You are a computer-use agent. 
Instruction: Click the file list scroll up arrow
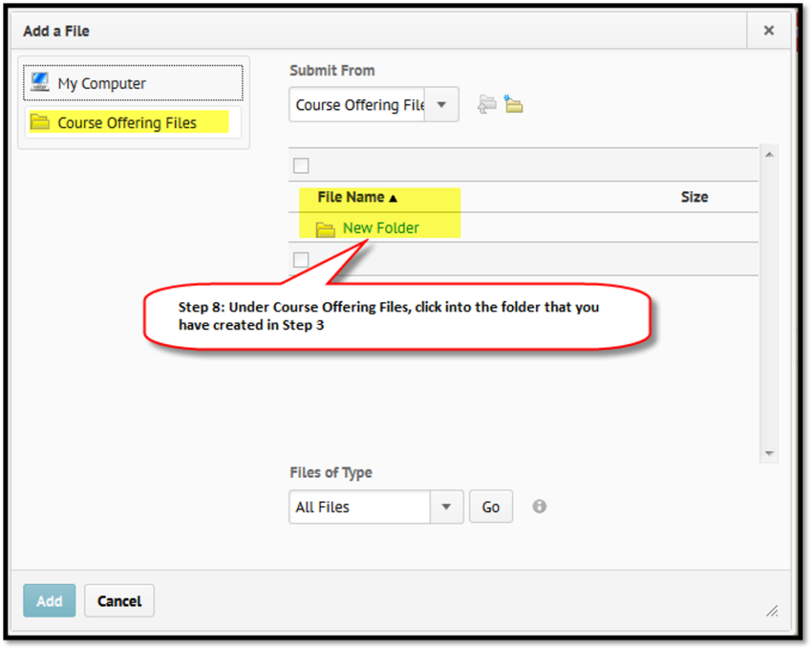tap(769, 155)
